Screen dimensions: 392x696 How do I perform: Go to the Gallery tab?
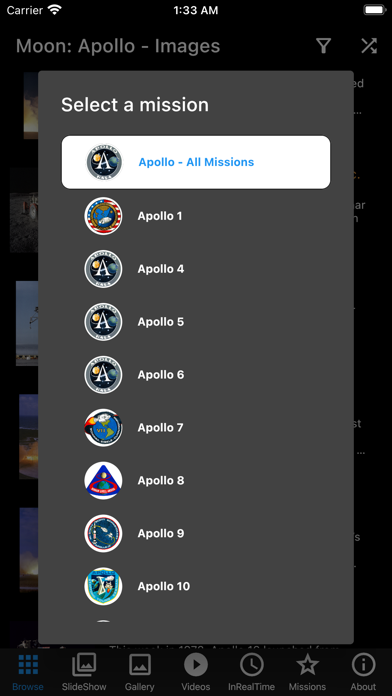pos(140,672)
